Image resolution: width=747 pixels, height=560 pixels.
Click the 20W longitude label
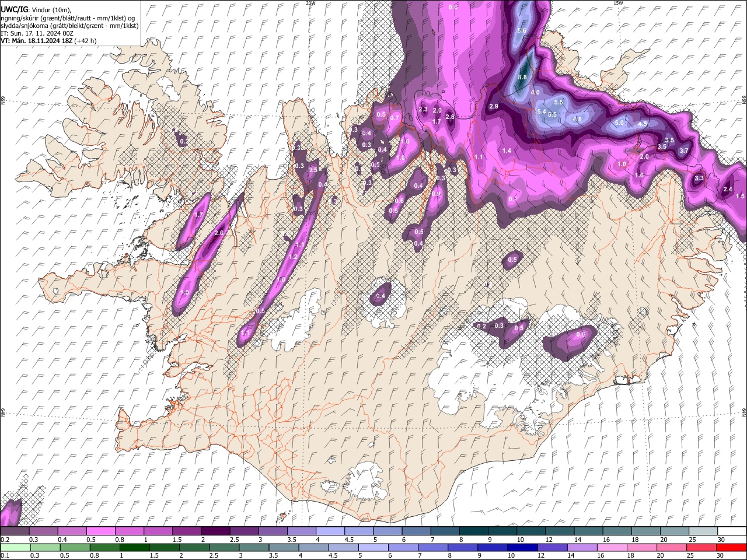click(310, 3)
